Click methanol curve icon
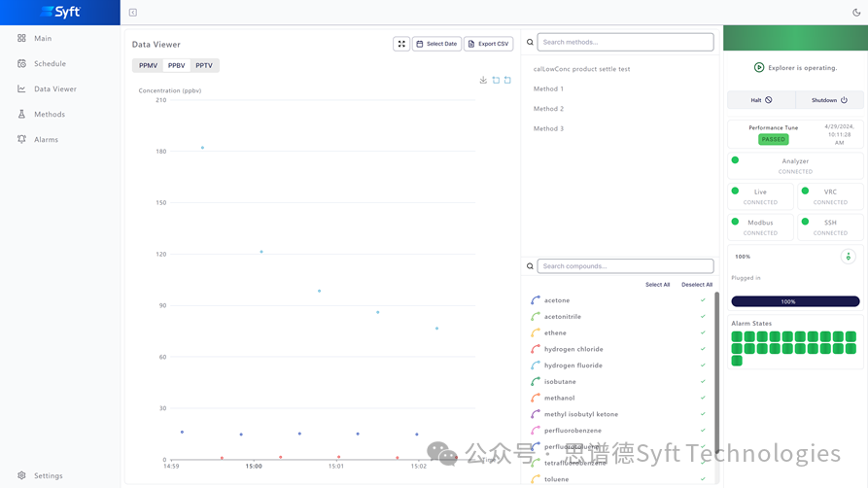 [x=536, y=398]
